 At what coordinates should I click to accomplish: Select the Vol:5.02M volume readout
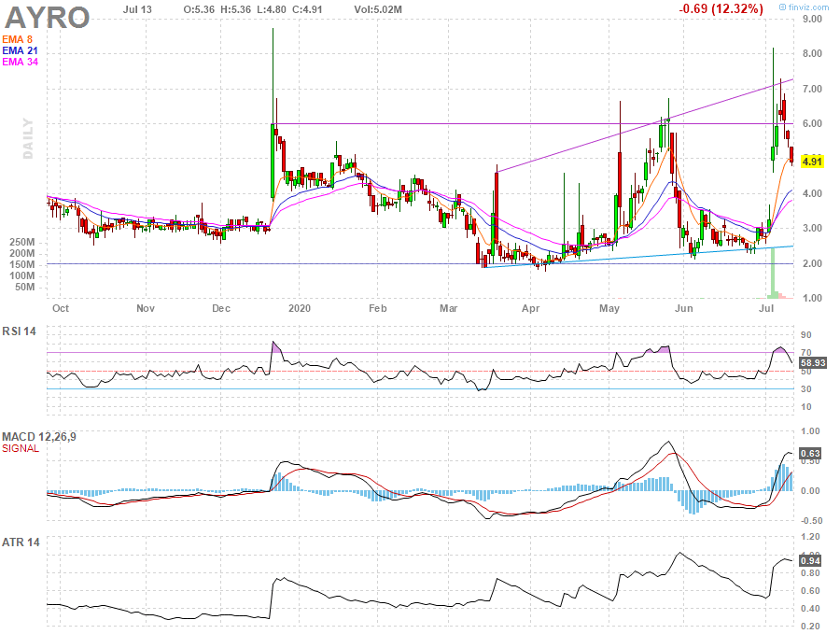pos(378,9)
